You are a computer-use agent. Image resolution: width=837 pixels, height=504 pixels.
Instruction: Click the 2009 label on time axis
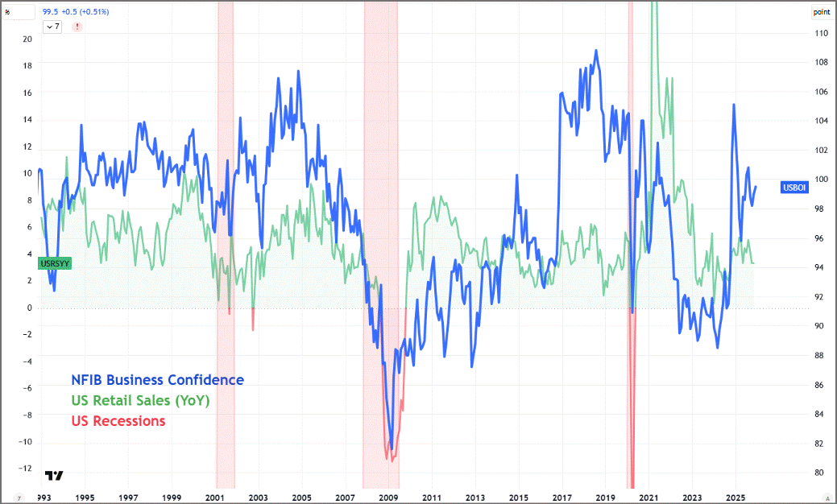pos(388,498)
